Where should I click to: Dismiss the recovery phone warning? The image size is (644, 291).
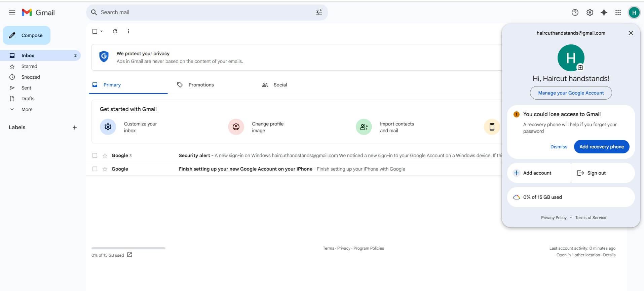pyautogui.click(x=559, y=147)
